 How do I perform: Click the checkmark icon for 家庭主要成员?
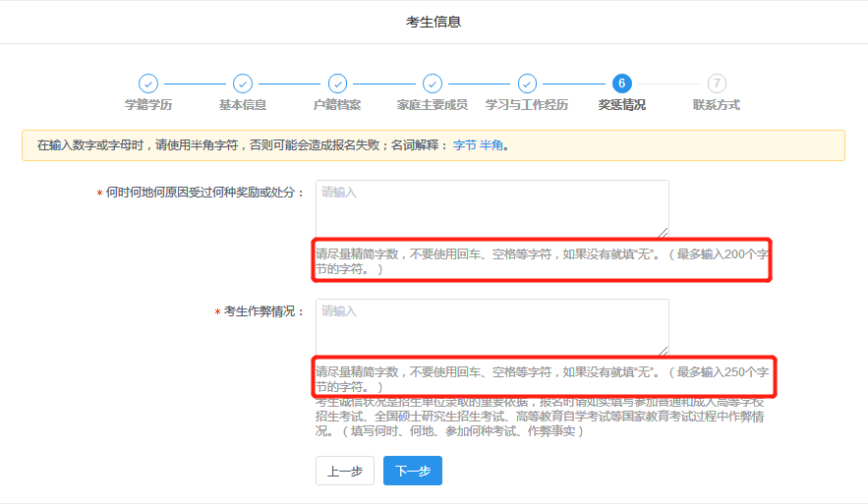pyautogui.click(x=432, y=84)
